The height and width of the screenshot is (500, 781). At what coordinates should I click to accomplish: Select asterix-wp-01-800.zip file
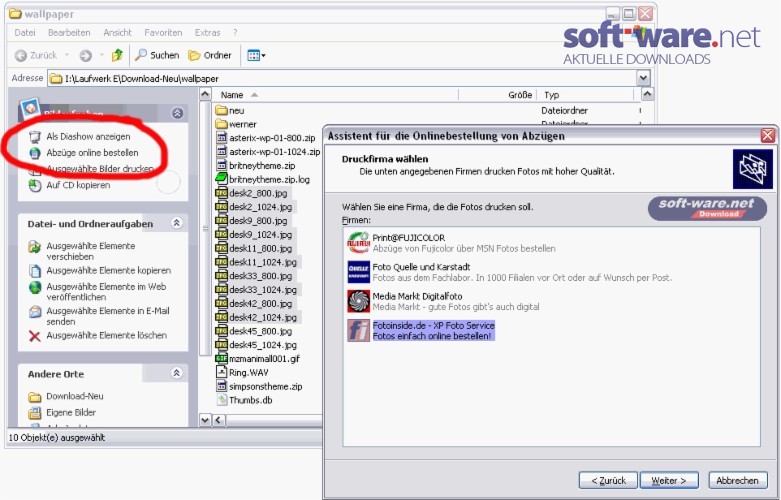pos(272,138)
